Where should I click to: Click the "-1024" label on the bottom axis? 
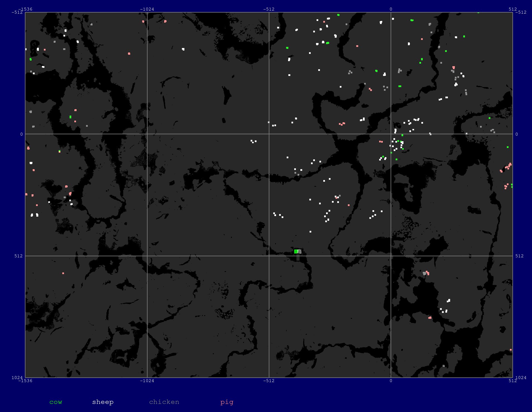click(147, 381)
